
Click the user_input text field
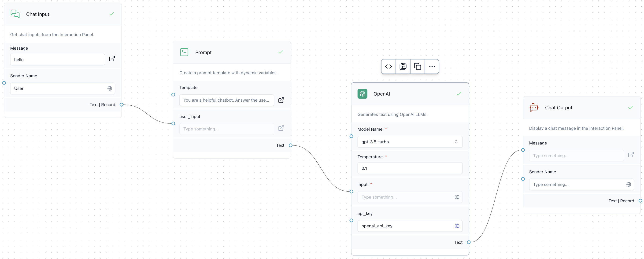click(x=226, y=129)
